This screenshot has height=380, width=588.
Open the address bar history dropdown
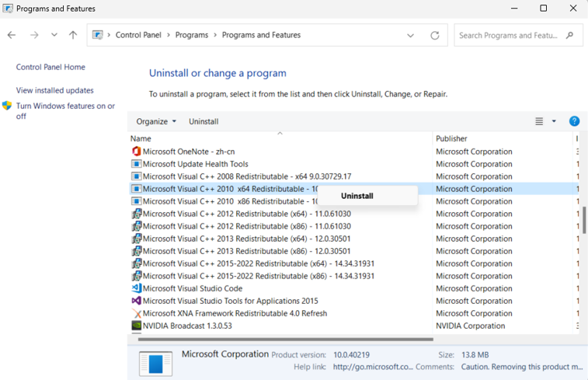click(411, 36)
